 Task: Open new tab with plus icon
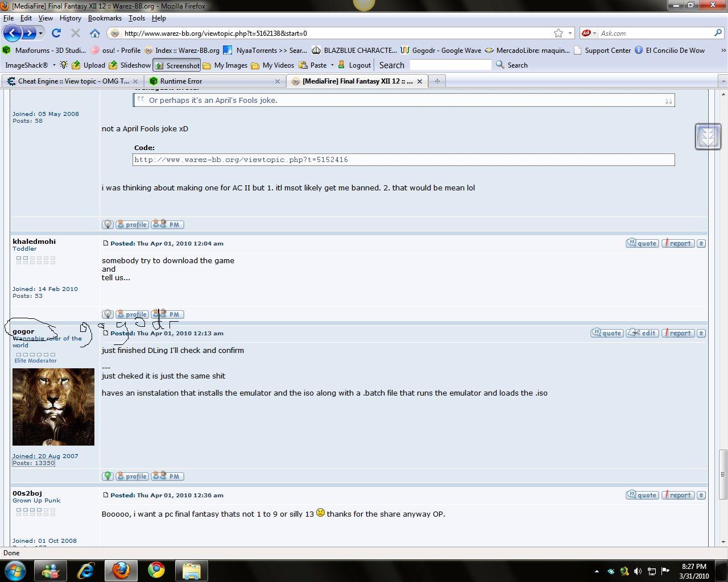coord(437,81)
